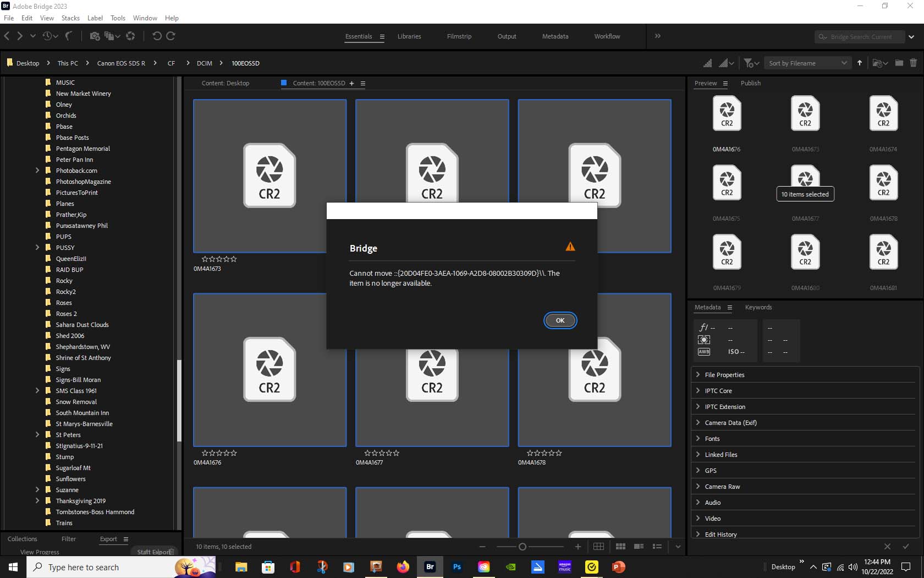Click the Delete item trash icon
This screenshot has width=924, height=578.
coord(914,63)
